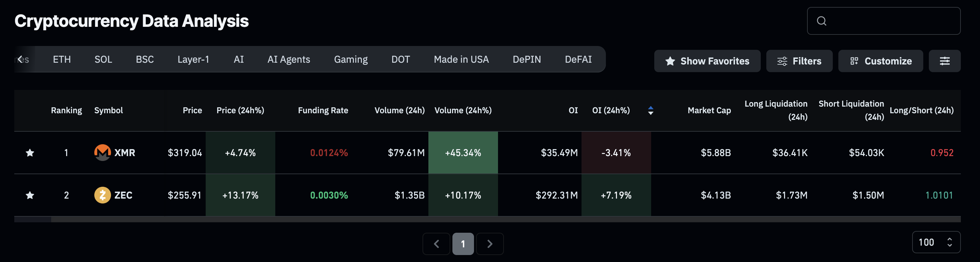Go to the next page arrow
Screen dimensions: 980x262
pyautogui.click(x=490, y=244)
